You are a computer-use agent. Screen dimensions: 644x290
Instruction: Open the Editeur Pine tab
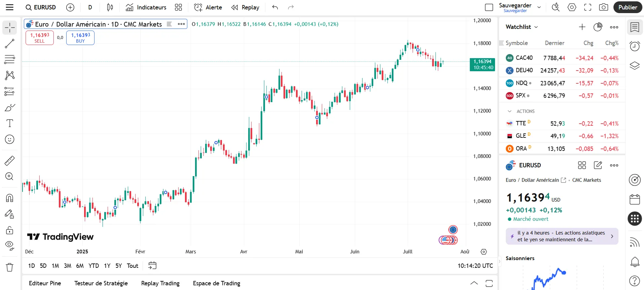pos(45,283)
